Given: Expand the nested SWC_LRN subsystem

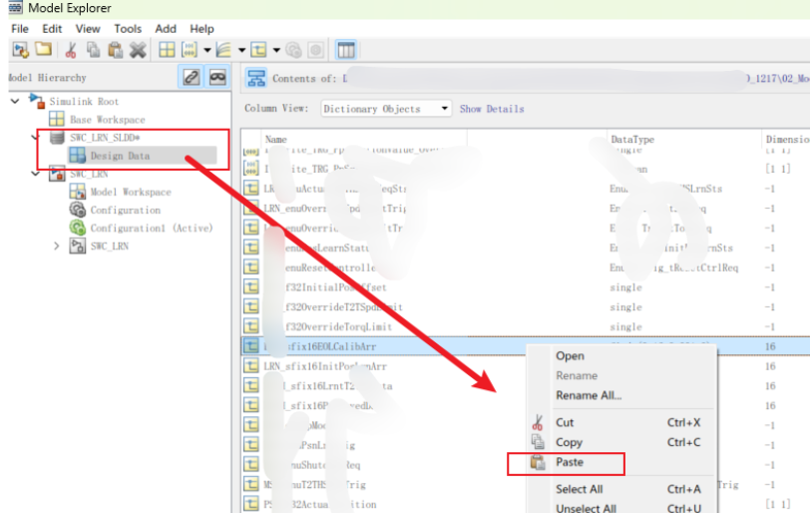Looking at the screenshot, I should click(57, 247).
